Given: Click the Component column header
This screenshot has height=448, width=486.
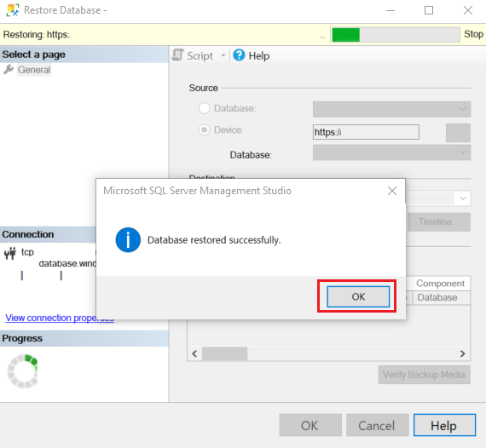Looking at the screenshot, I should (x=440, y=284).
